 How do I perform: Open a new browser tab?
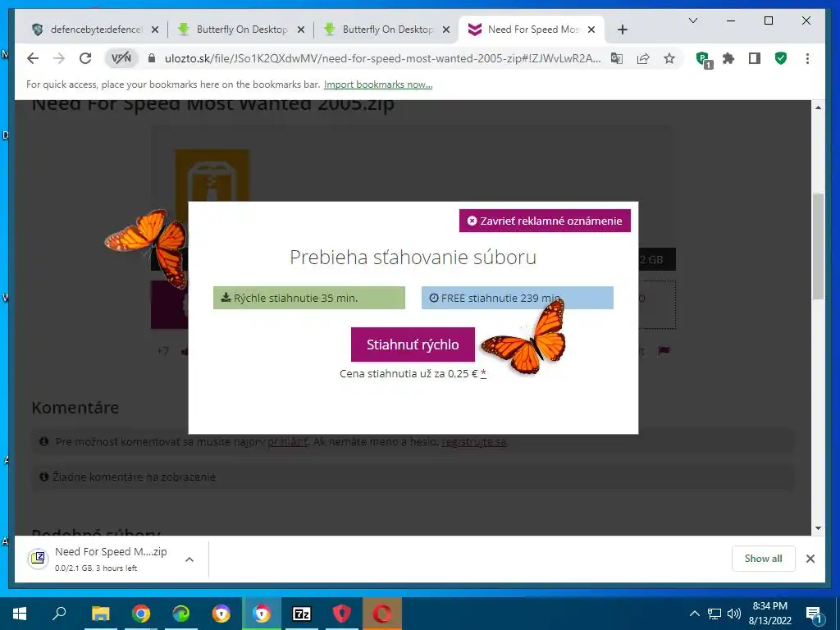(x=622, y=30)
